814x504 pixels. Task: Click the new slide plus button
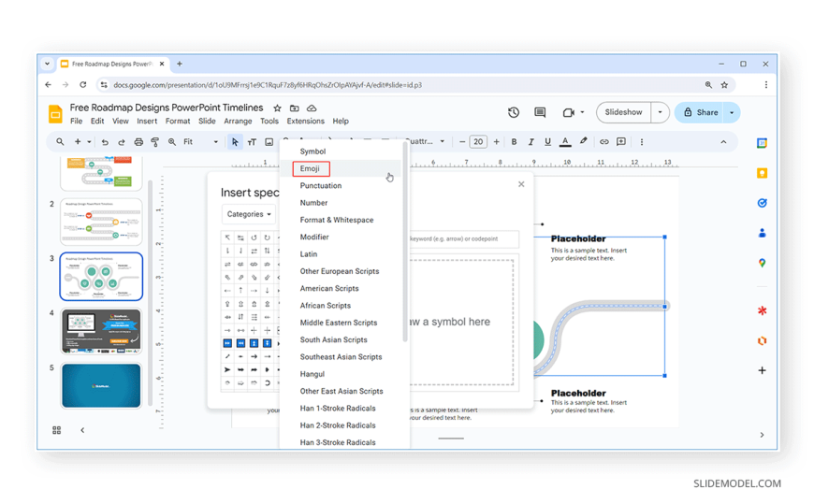click(78, 142)
